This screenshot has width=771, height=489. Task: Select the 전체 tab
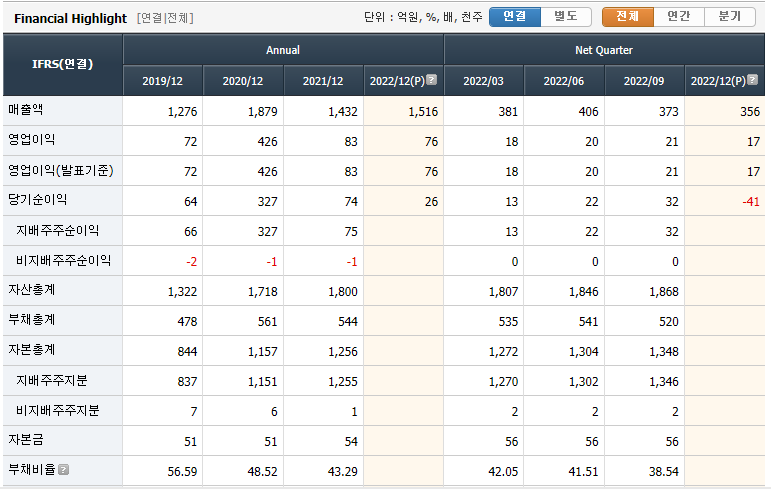point(628,17)
